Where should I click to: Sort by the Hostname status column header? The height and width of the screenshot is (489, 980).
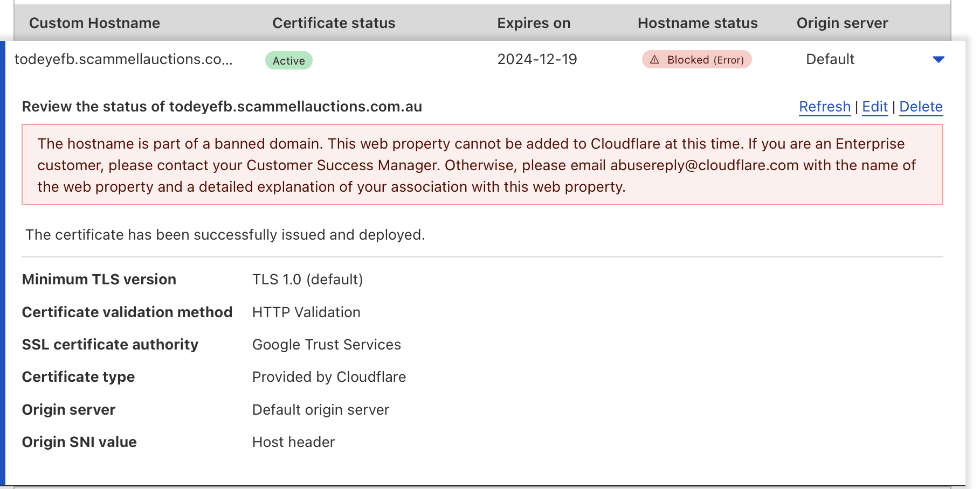[x=697, y=23]
